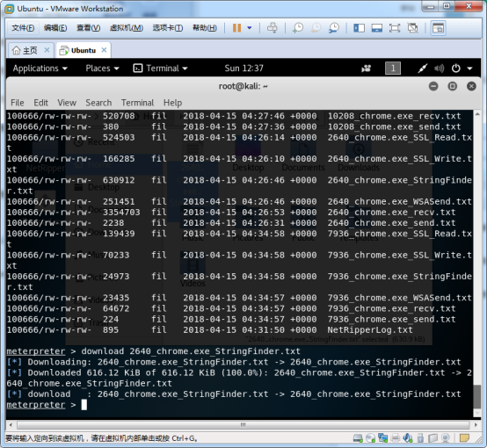The height and width of the screenshot is (448, 487).
Task: Click the Sun 12:37 clock
Action: [x=243, y=69]
